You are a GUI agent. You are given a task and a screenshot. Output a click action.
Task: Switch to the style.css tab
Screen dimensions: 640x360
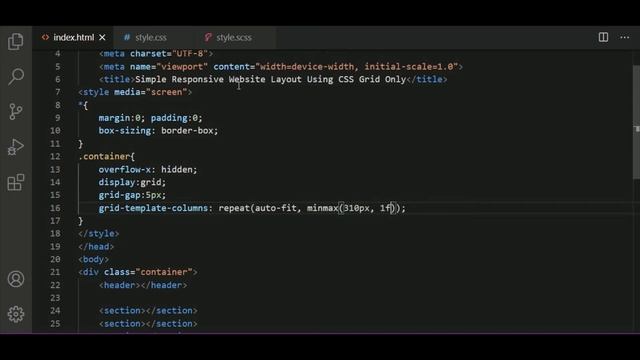(x=151, y=38)
